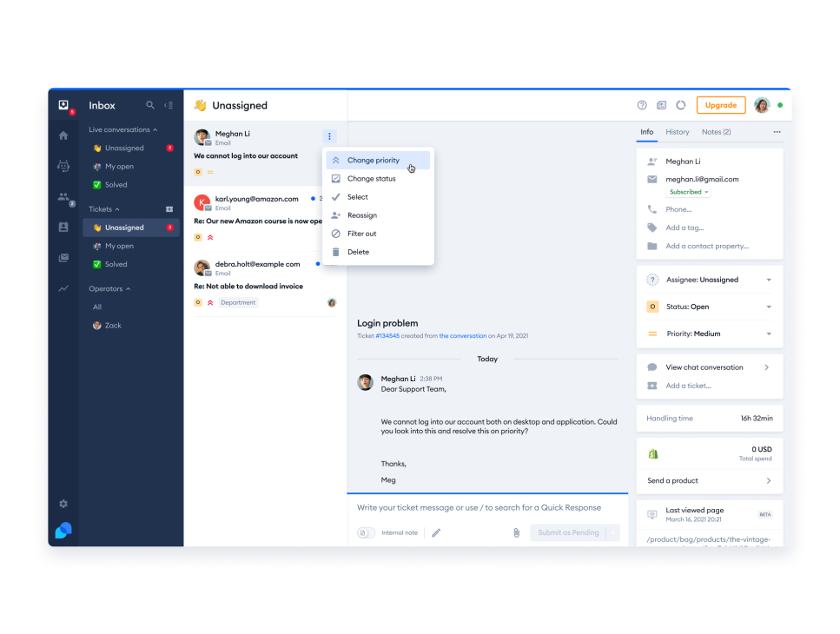Click the three-dot menu on Meghan Li ticket
Screen dimensions: 840x634
point(329,136)
